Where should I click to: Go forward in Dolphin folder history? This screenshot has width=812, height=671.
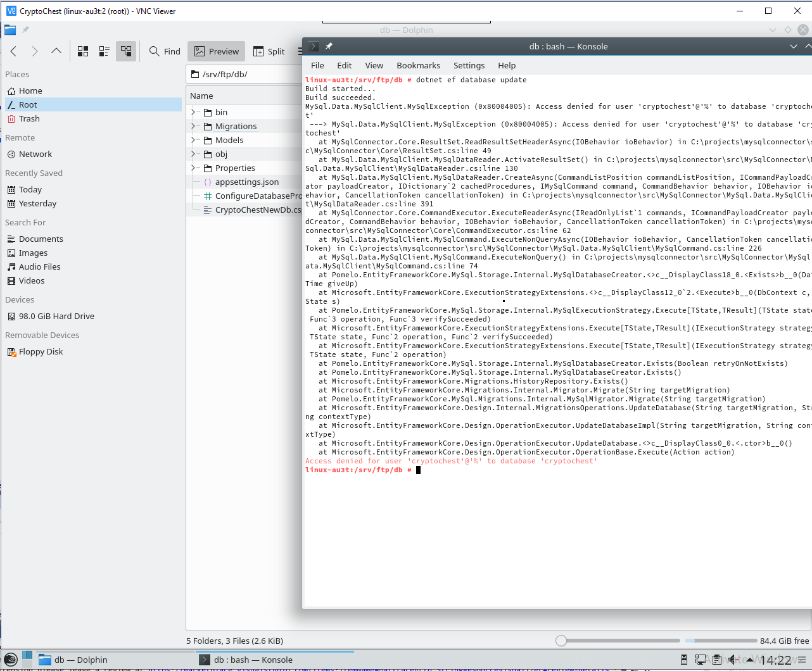click(35, 51)
